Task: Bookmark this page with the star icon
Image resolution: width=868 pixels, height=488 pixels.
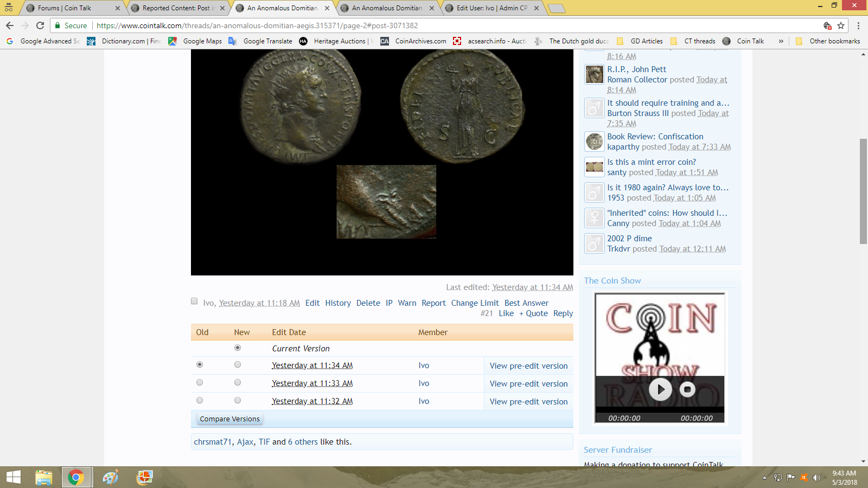Action: pos(841,25)
